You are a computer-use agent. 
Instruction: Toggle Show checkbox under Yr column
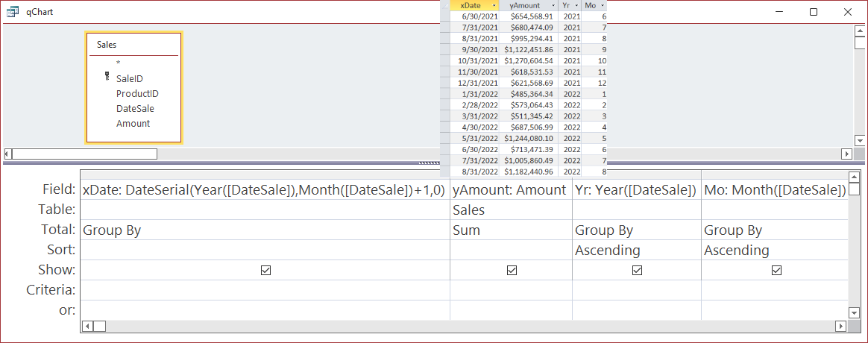point(637,270)
